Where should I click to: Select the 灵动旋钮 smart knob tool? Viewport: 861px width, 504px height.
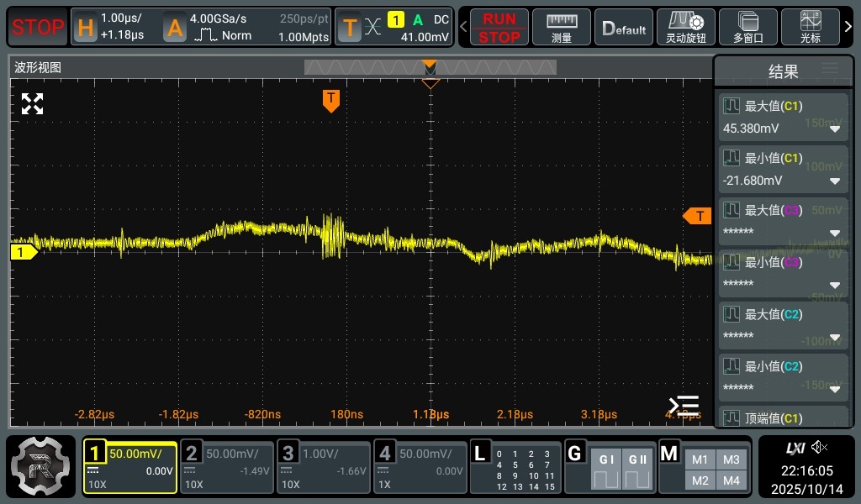[x=684, y=28]
